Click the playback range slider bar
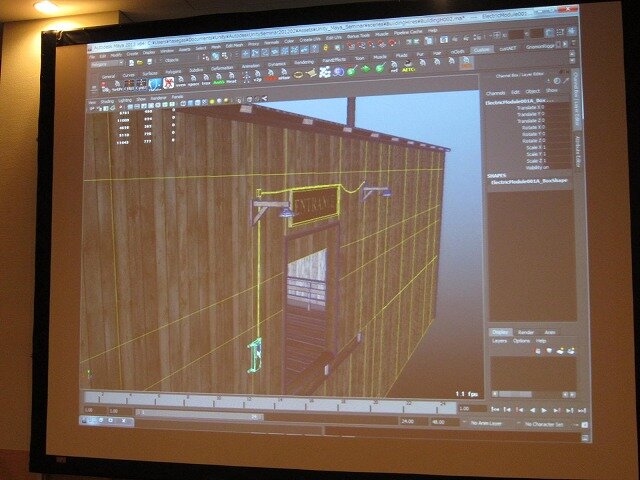640x480 pixels. pyautogui.click(x=199, y=415)
